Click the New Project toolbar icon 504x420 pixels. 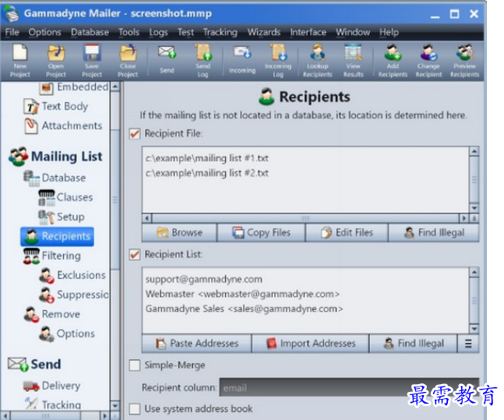[x=20, y=61]
